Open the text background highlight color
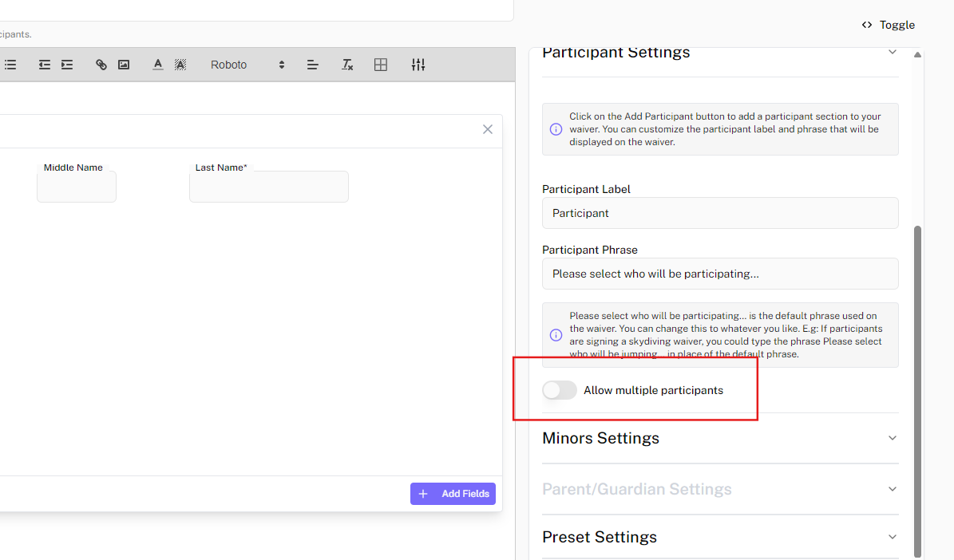The height and width of the screenshot is (560, 954). click(x=180, y=65)
